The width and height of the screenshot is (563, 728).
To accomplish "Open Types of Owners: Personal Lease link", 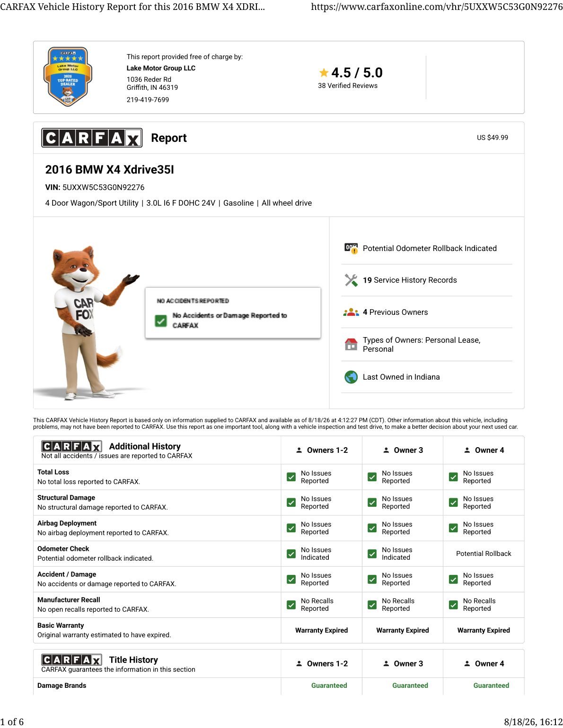I will [422, 345].
